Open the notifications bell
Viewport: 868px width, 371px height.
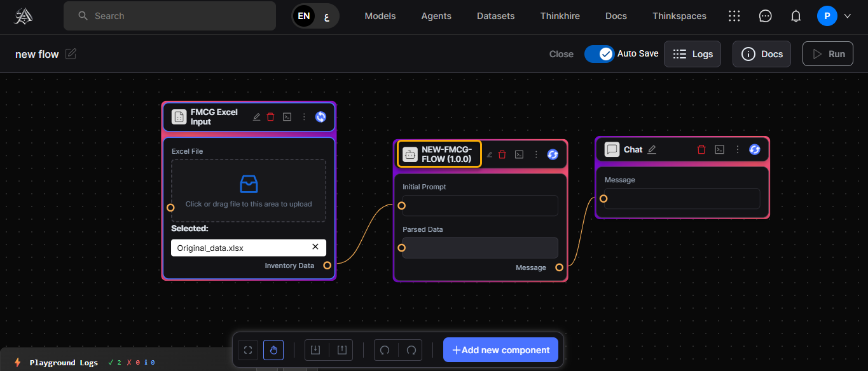796,17
